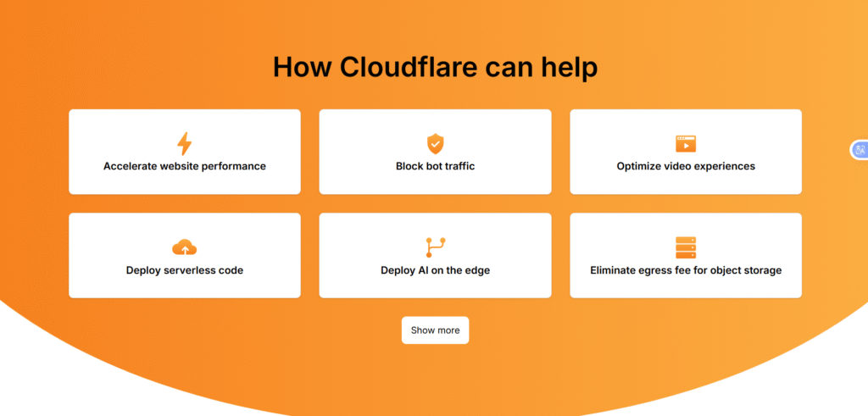Open 'Eliminate egress fee for object storage' label
The height and width of the screenshot is (416, 868).
685,270
